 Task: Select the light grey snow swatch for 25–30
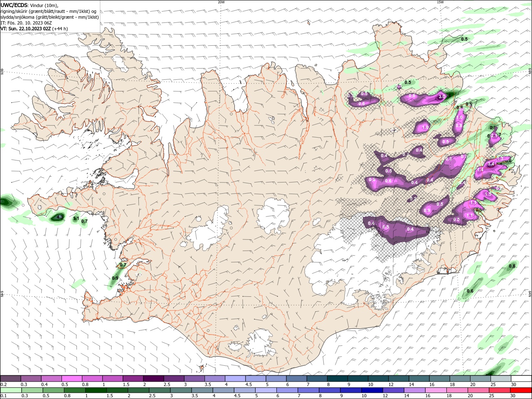coord(501,379)
